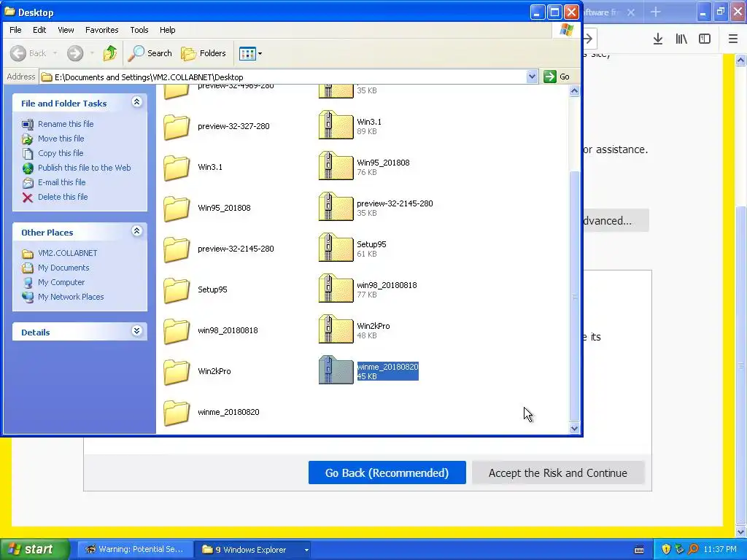Open the Edit menu
This screenshot has width=747, height=560.
(x=39, y=30)
